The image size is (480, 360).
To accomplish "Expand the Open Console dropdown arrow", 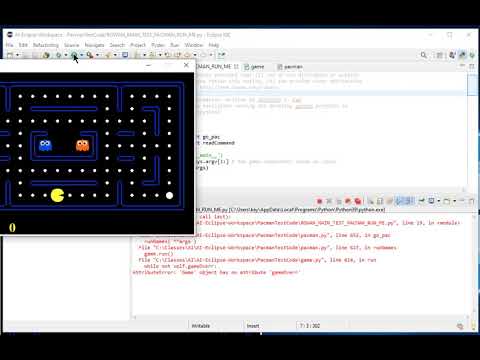I will pyautogui.click(x=454, y=201).
